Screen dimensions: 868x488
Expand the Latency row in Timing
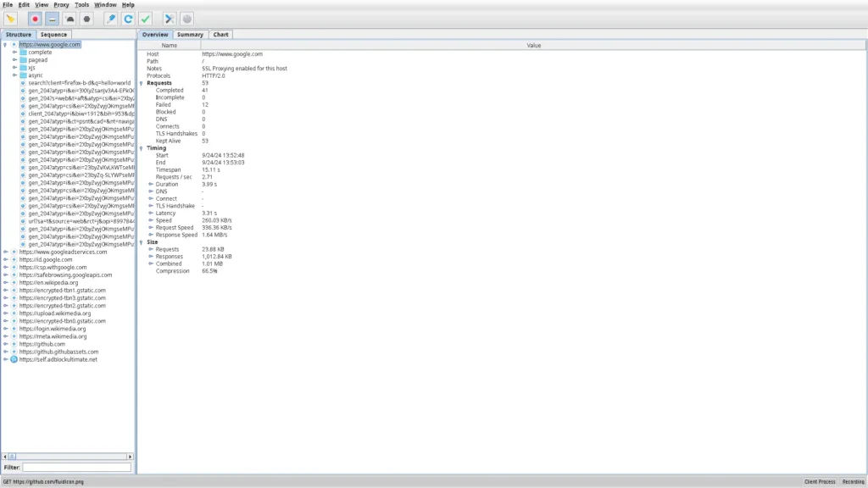pyautogui.click(x=151, y=213)
